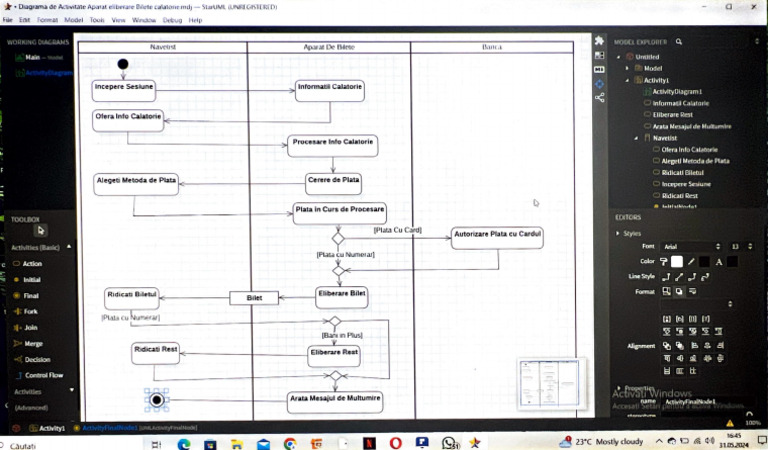Select the Main working diagram

(39, 57)
